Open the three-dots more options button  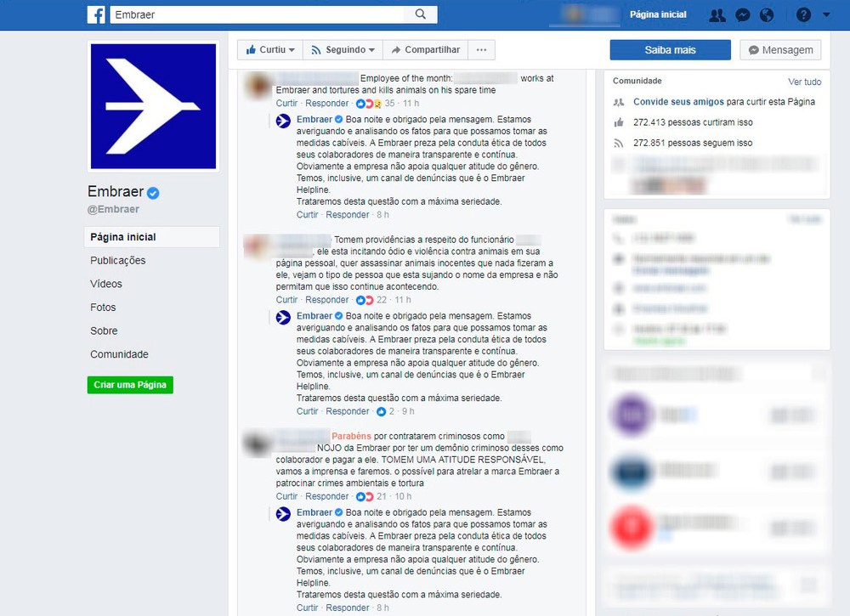(x=481, y=50)
